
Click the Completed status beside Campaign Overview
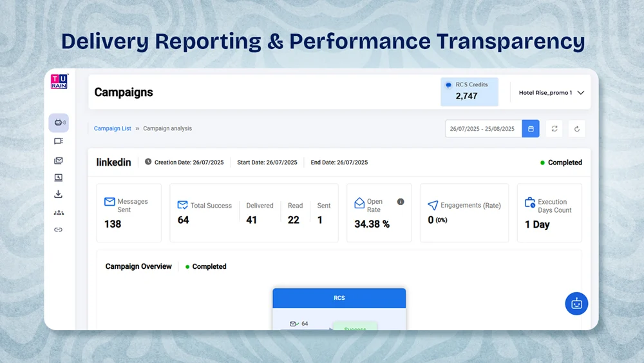[x=206, y=266]
